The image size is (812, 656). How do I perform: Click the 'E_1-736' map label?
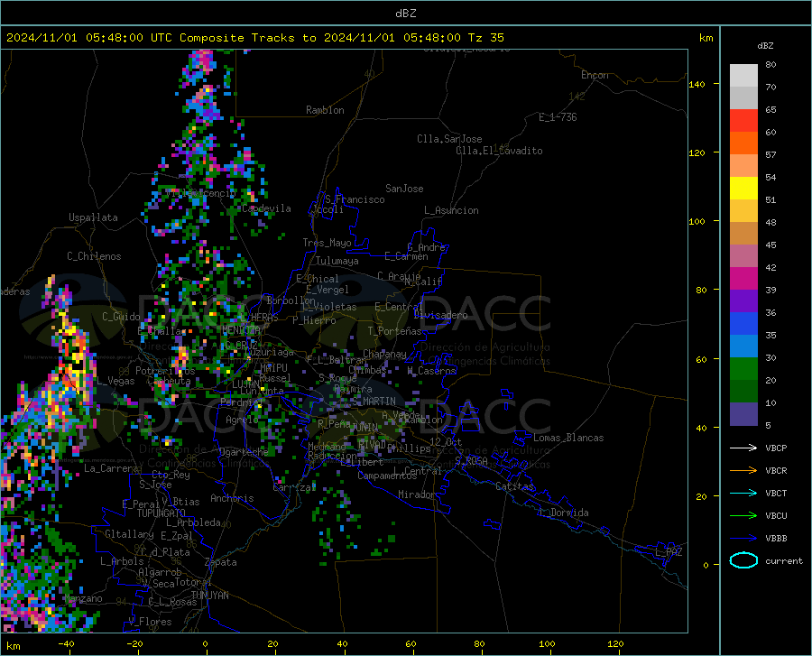pos(558,117)
